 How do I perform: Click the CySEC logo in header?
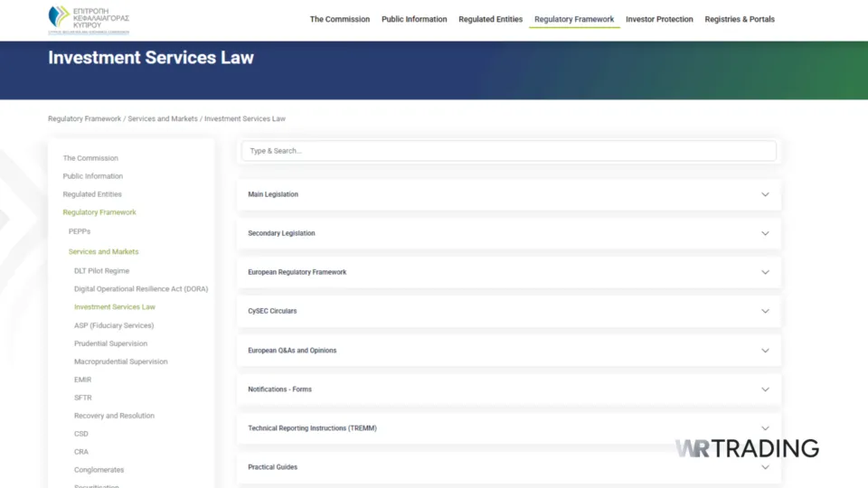[89, 19]
